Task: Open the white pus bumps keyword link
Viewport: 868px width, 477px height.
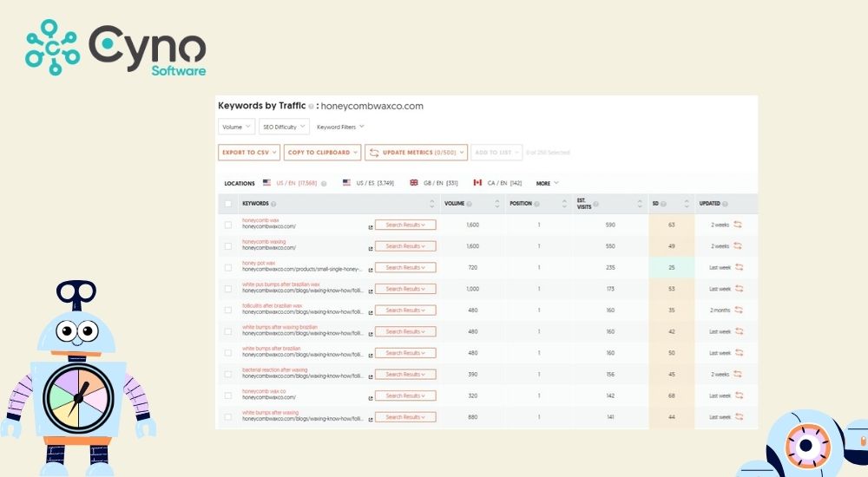Action: (281, 284)
